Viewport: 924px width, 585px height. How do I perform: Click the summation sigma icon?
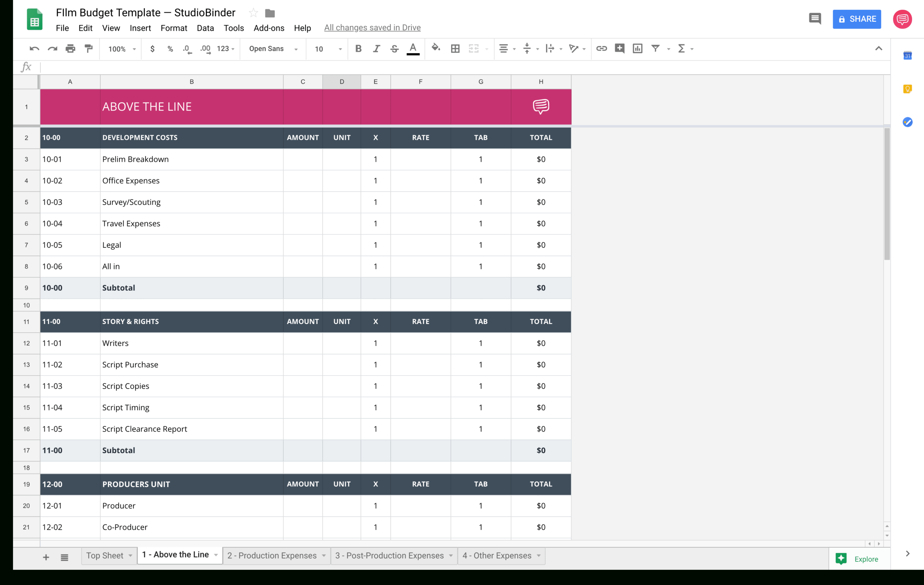(x=681, y=48)
